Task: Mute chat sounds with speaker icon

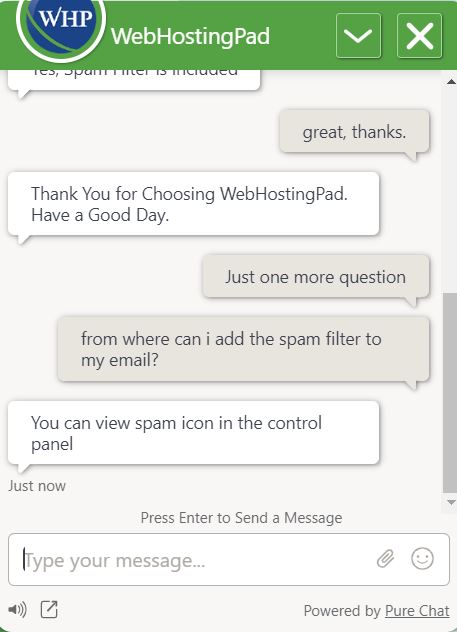Action: point(17,609)
